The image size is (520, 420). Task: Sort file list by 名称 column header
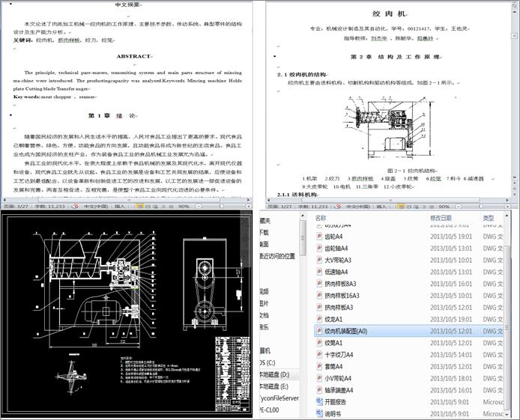[x=321, y=218]
